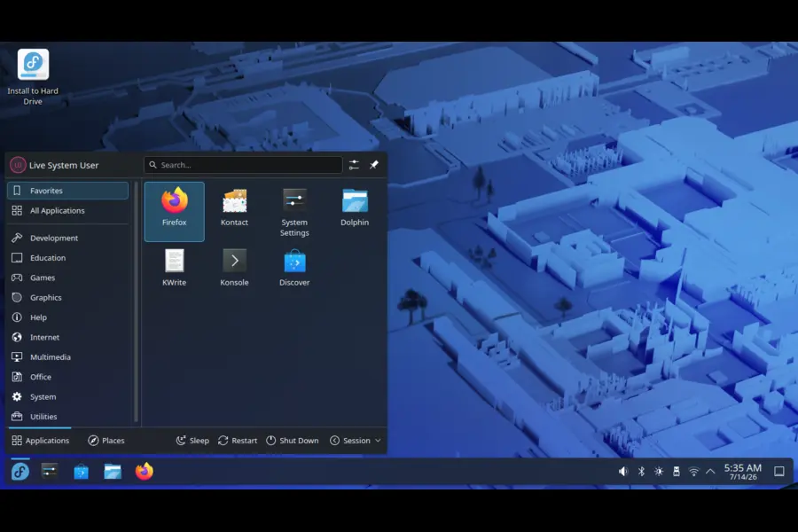
Task: Click the launcher Search field
Action: pos(243,165)
